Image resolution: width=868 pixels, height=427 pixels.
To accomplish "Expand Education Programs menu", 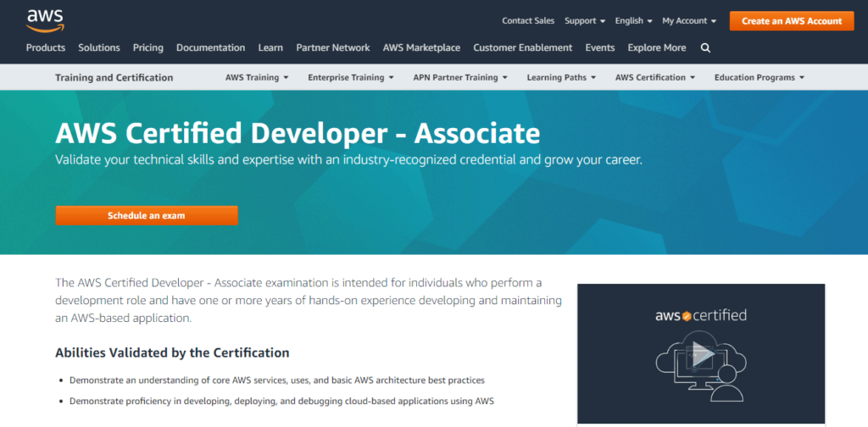I will [759, 78].
